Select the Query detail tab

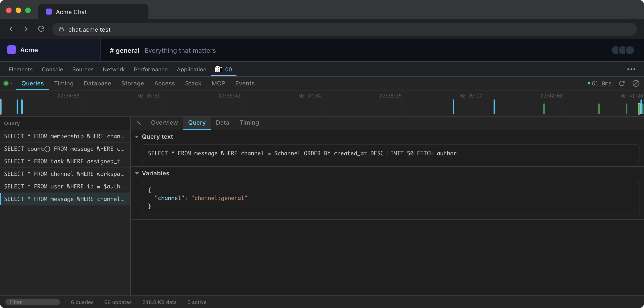pyautogui.click(x=197, y=123)
